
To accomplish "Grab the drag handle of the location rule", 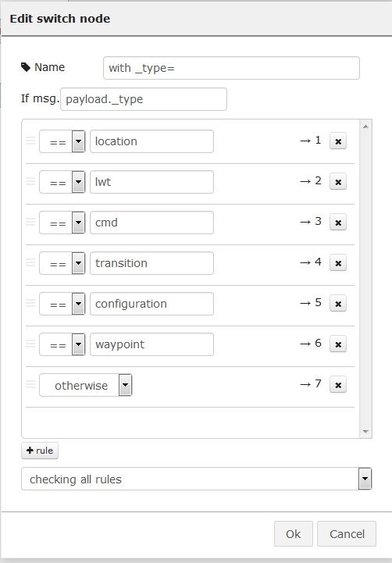I will coord(30,141).
